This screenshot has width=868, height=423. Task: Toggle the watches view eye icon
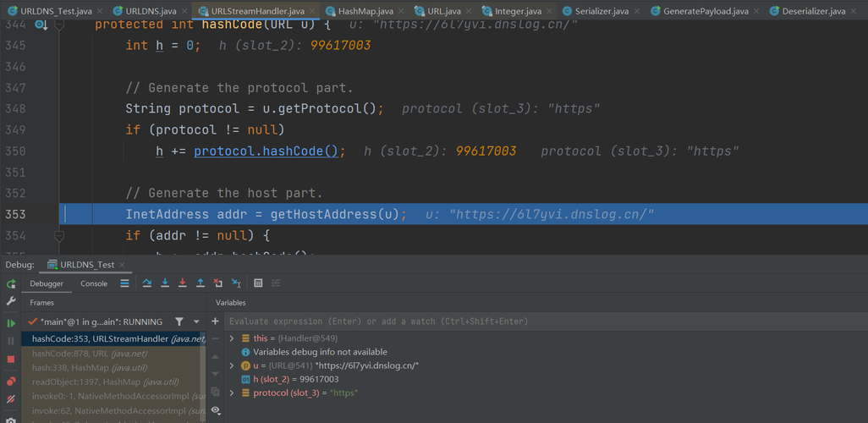(216, 410)
